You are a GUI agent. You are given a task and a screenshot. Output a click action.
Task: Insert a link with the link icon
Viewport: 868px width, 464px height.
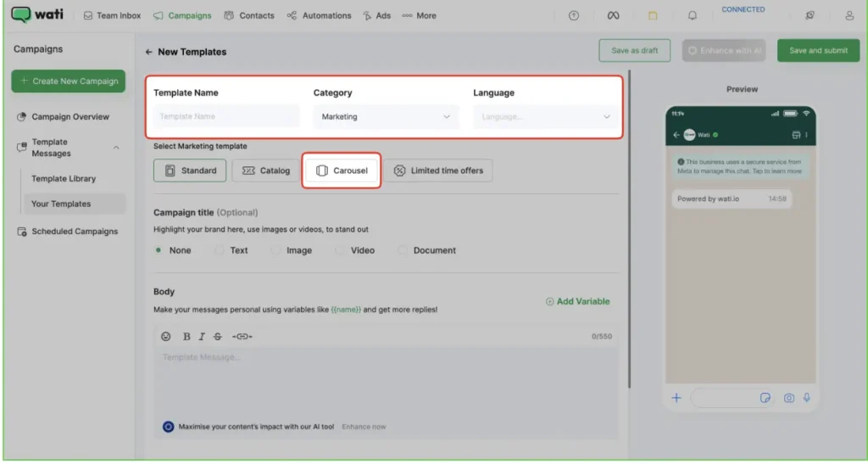tap(242, 337)
